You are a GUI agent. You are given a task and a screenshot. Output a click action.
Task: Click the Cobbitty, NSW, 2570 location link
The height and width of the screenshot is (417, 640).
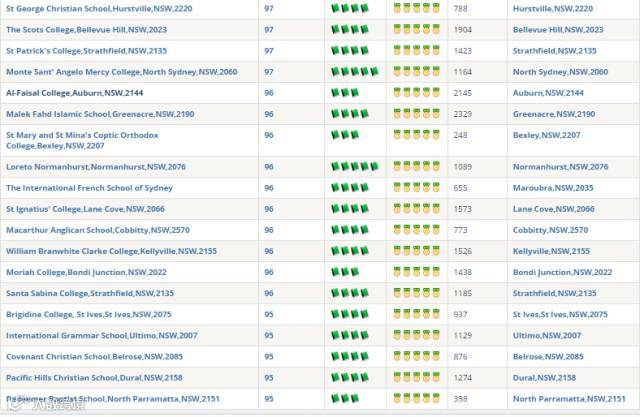(550, 230)
